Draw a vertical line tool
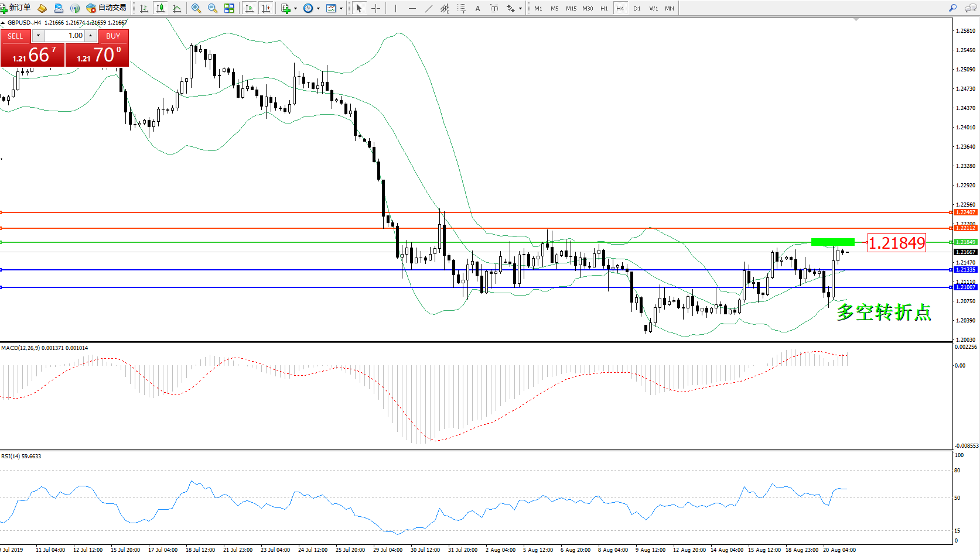Screen dimensions: 980x556 pyautogui.click(x=395, y=8)
